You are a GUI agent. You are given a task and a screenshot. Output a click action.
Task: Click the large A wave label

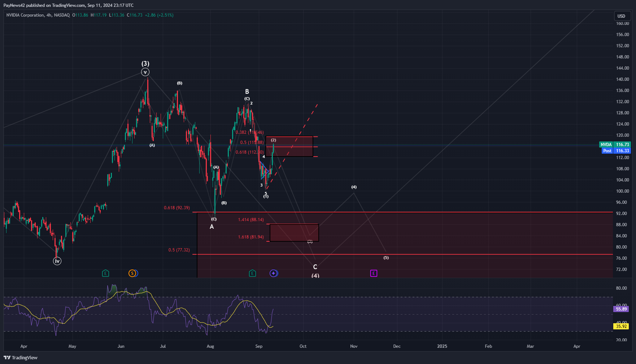(x=212, y=227)
